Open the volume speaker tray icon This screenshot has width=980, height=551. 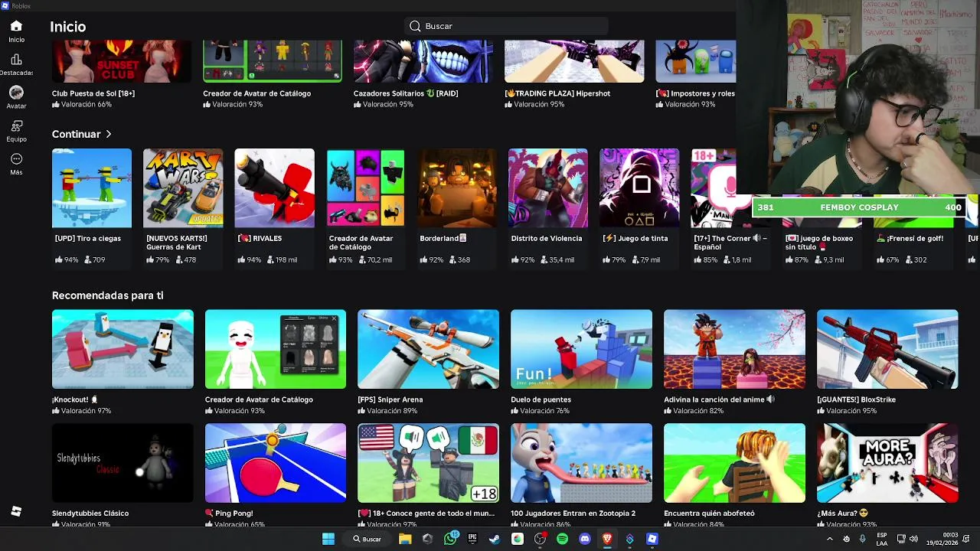pyautogui.click(x=913, y=539)
